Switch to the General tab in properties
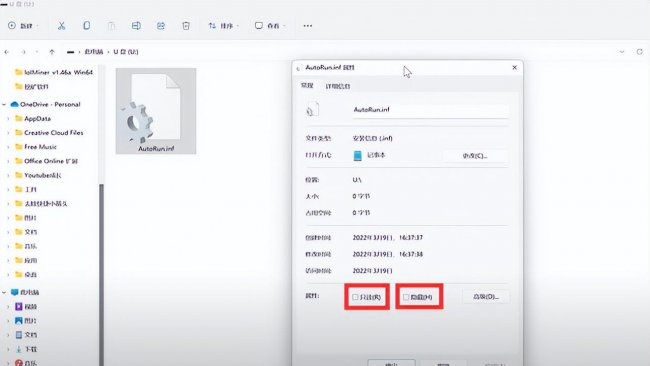This screenshot has height=366, width=650. tap(307, 86)
